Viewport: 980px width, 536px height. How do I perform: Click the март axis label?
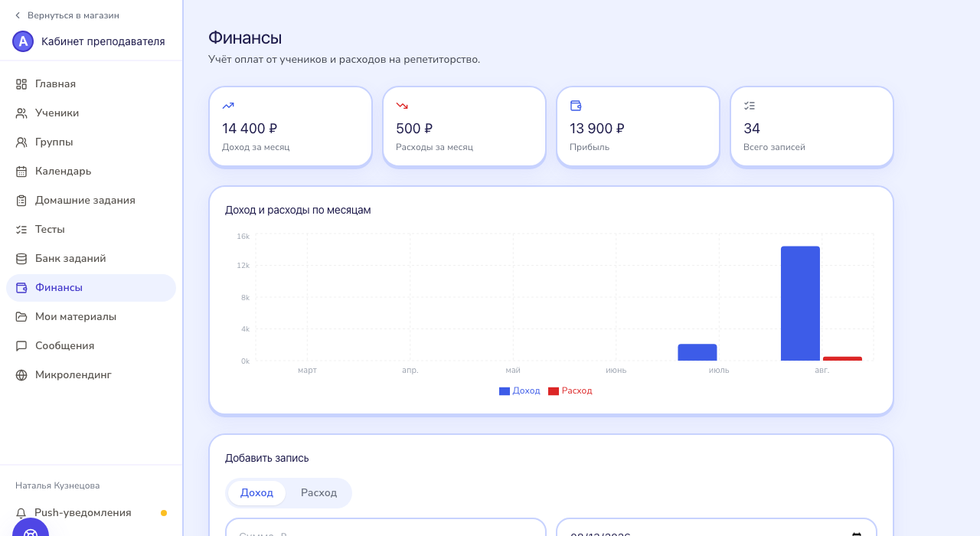[x=307, y=371]
